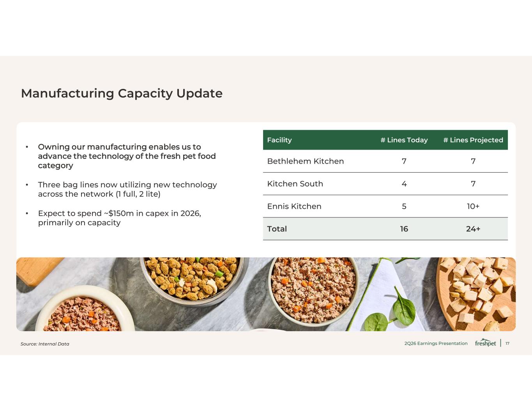This screenshot has height=411, width=532.
Task: Select the Manufacturing Capacity Update title
Action: [x=122, y=93]
